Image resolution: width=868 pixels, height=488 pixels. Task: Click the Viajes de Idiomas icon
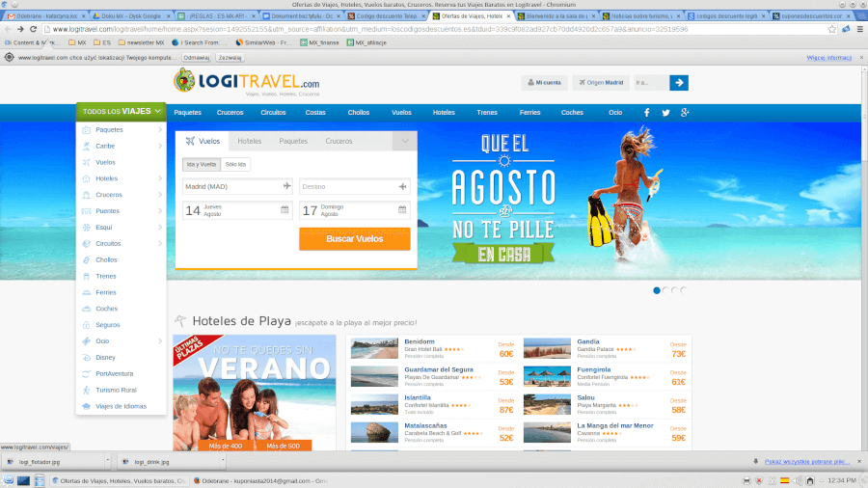[x=87, y=406]
